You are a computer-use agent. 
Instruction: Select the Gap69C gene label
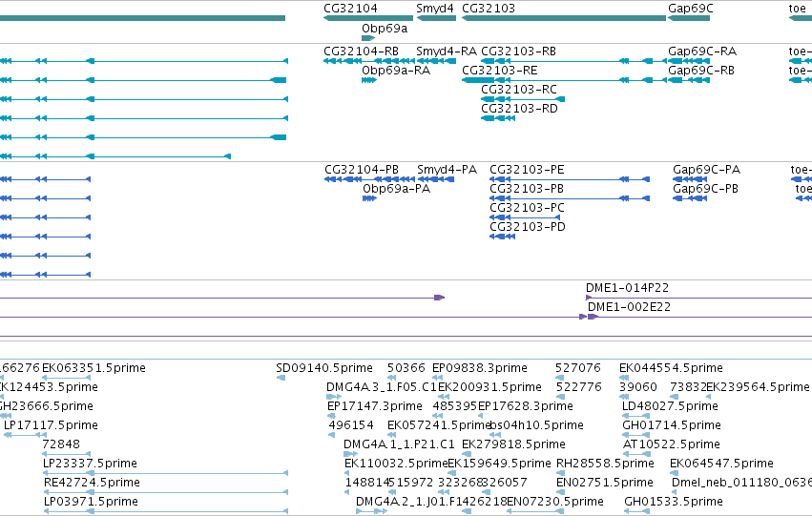tap(690, 9)
